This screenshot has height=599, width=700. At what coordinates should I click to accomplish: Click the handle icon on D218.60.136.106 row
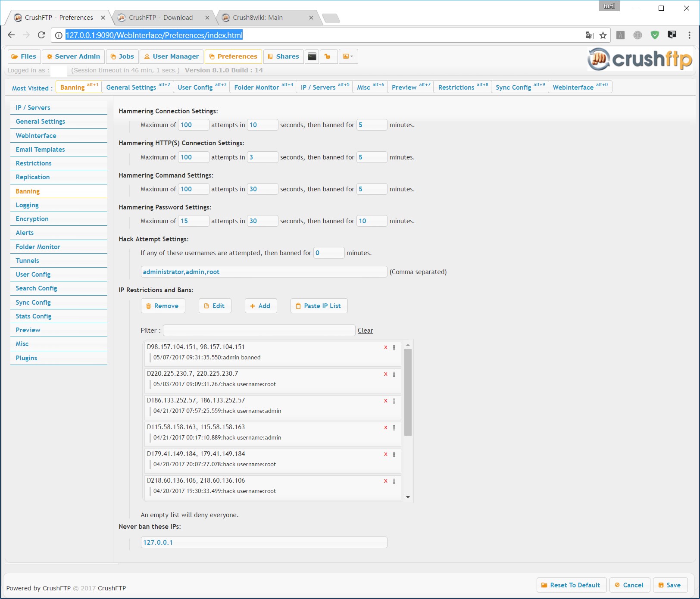coord(394,481)
